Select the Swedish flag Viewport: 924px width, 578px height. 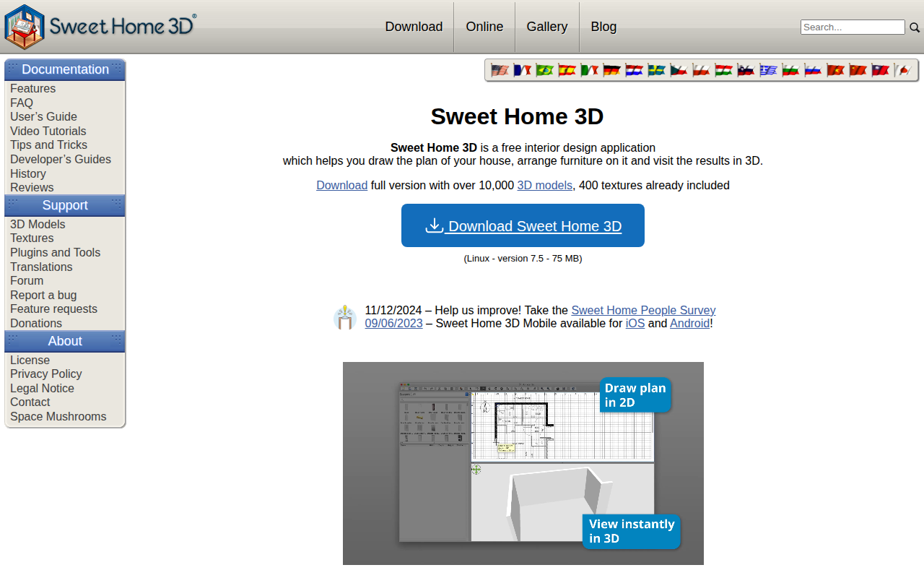pyautogui.click(x=656, y=70)
